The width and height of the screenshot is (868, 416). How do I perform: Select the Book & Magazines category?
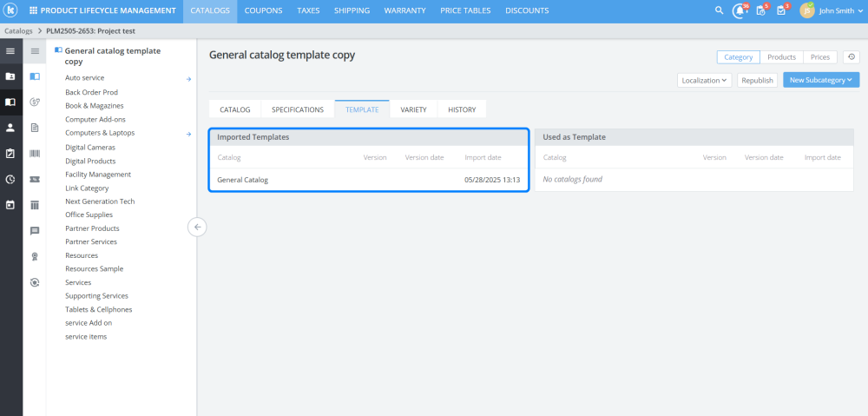[x=94, y=106]
